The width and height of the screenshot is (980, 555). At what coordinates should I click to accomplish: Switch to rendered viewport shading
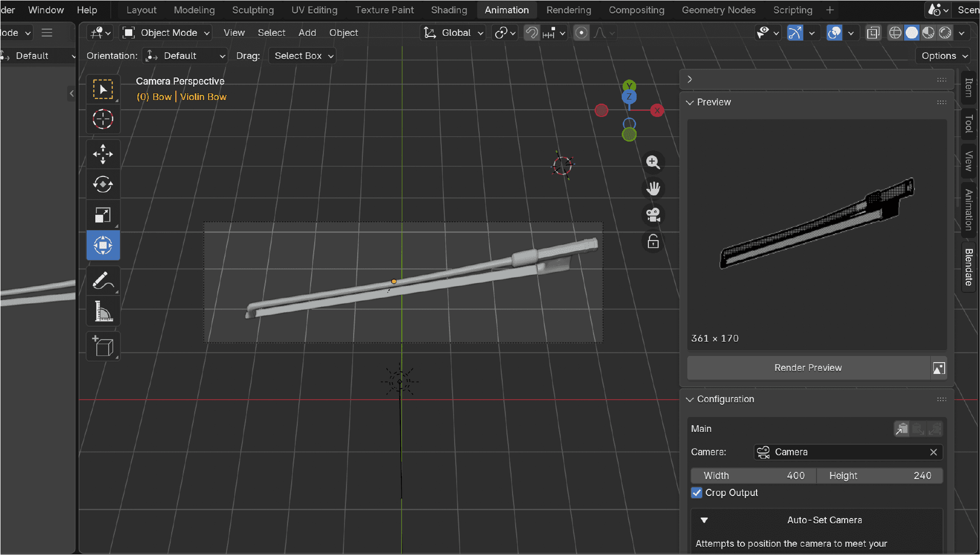pos(945,33)
